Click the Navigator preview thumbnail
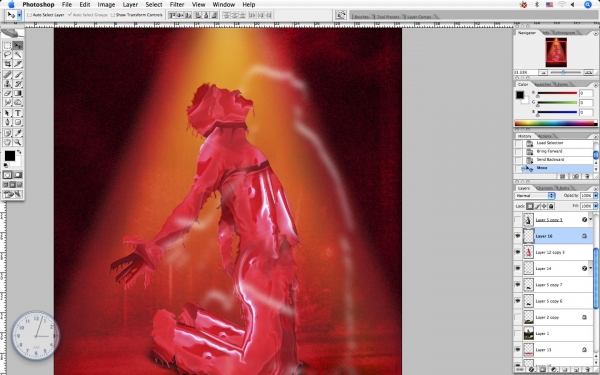 (556, 52)
